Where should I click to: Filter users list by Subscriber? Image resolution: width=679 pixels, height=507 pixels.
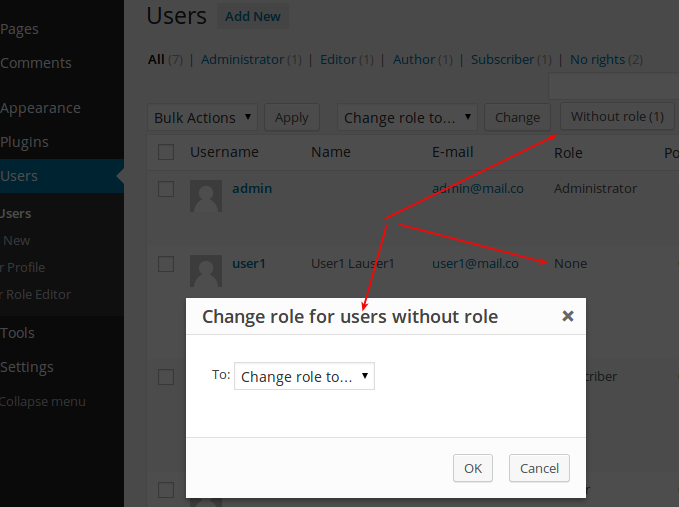[x=502, y=60]
